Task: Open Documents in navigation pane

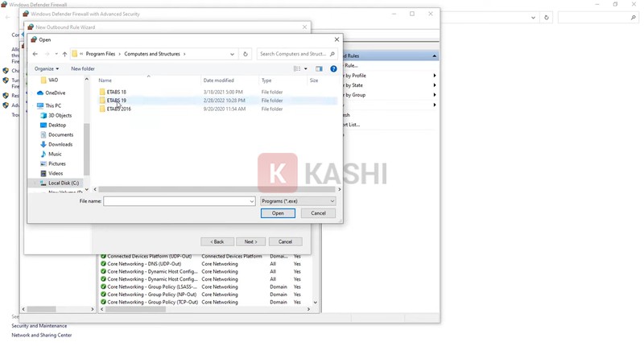Action: (x=61, y=134)
